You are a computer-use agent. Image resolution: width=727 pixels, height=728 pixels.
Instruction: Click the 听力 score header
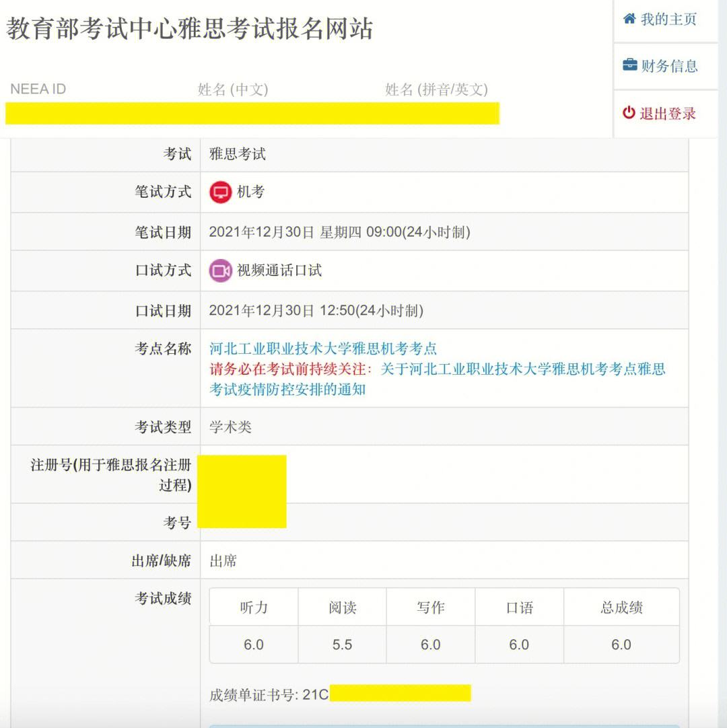(x=254, y=608)
